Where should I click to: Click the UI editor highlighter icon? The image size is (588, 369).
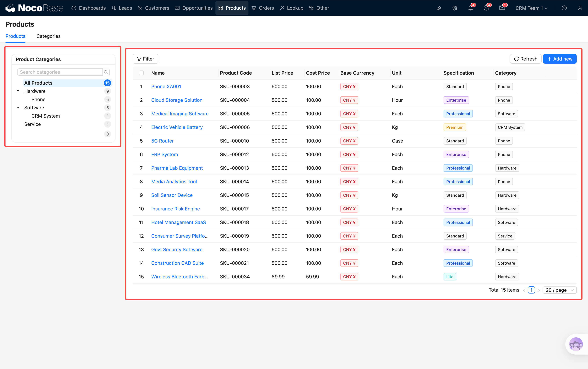pyautogui.click(x=439, y=8)
